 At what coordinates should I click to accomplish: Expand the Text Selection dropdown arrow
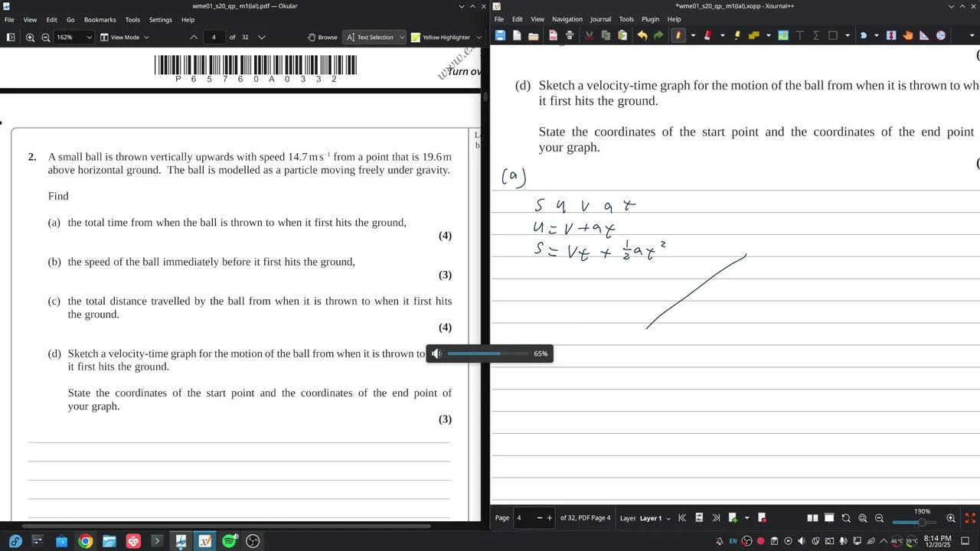point(401,37)
